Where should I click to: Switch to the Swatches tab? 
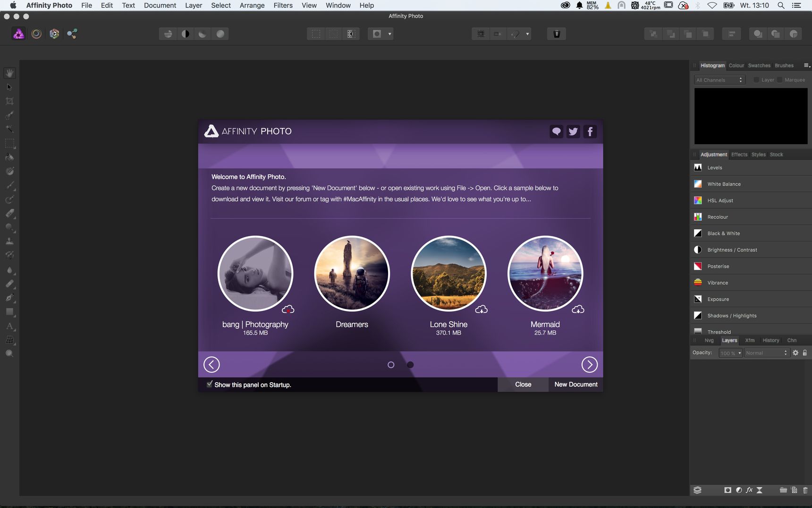pos(759,66)
